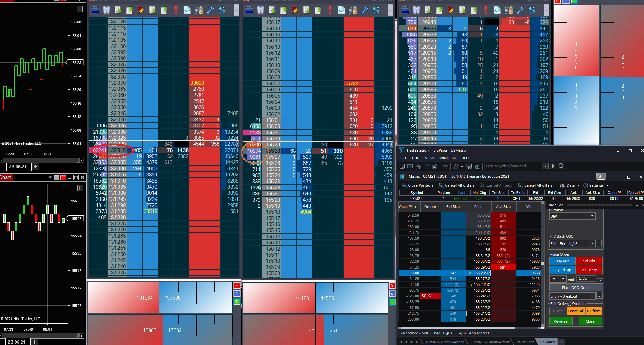644x345 pixels.
Task: Click the Amt input field showing 5/32
Action: (587, 279)
